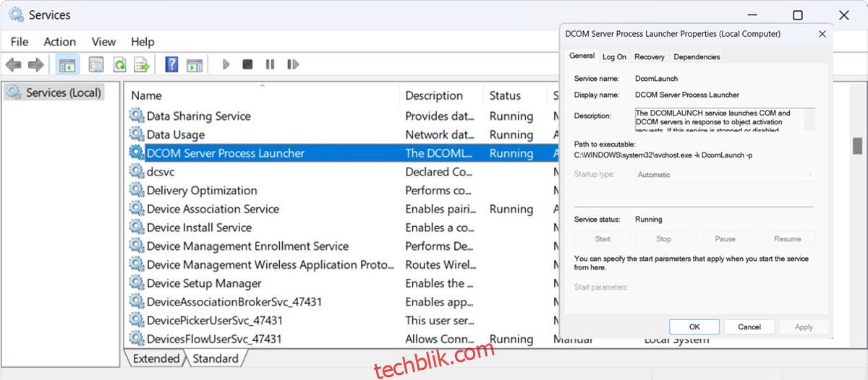Click the Stop Service square icon
The image size is (868, 380).
tap(247, 64)
